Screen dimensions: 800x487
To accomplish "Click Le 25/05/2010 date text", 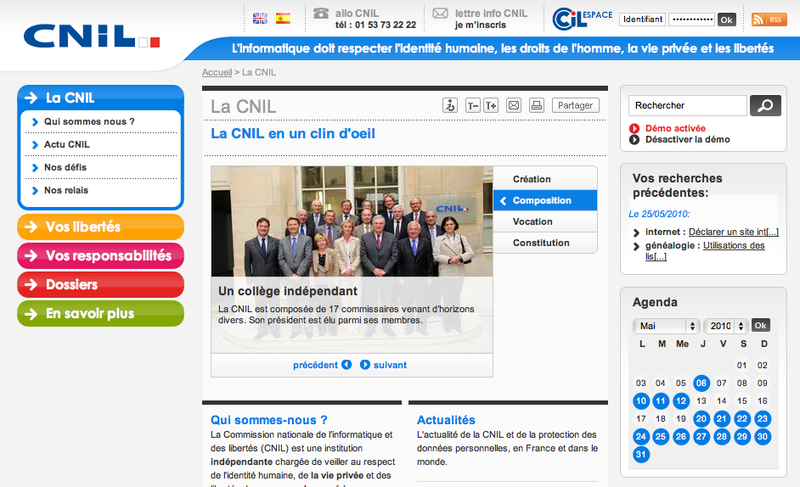I will 659,214.
